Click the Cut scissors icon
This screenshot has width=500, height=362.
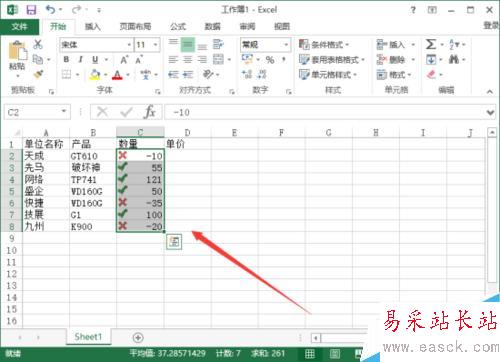coord(38,44)
